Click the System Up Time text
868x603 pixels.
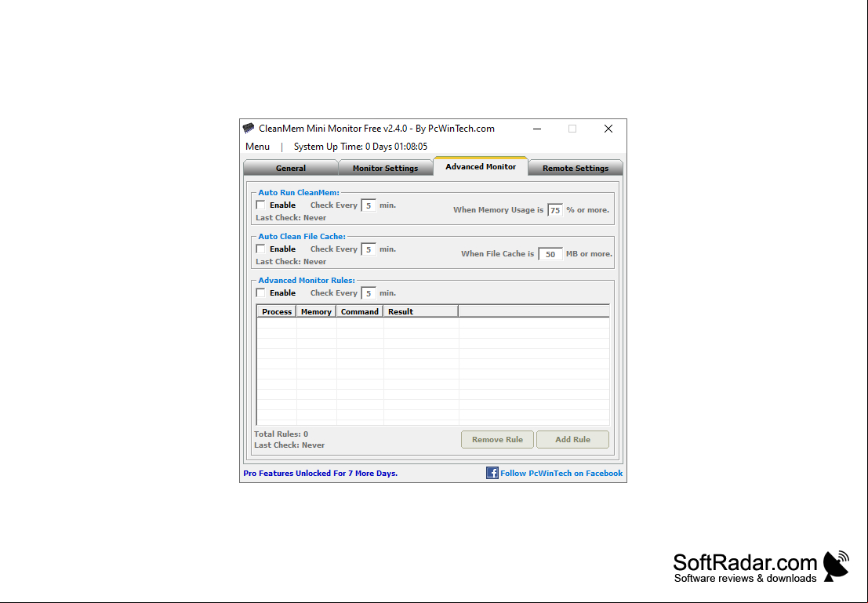pos(361,147)
